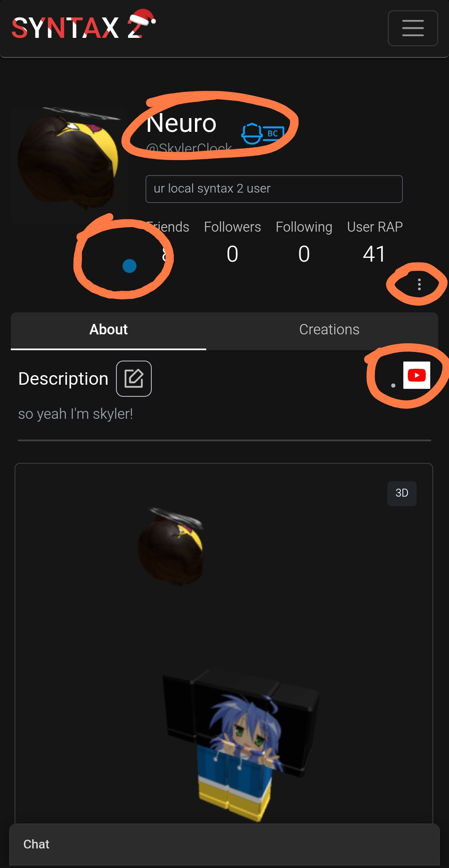Open the hamburger navigation menu
This screenshot has height=868, width=449.
(x=412, y=28)
